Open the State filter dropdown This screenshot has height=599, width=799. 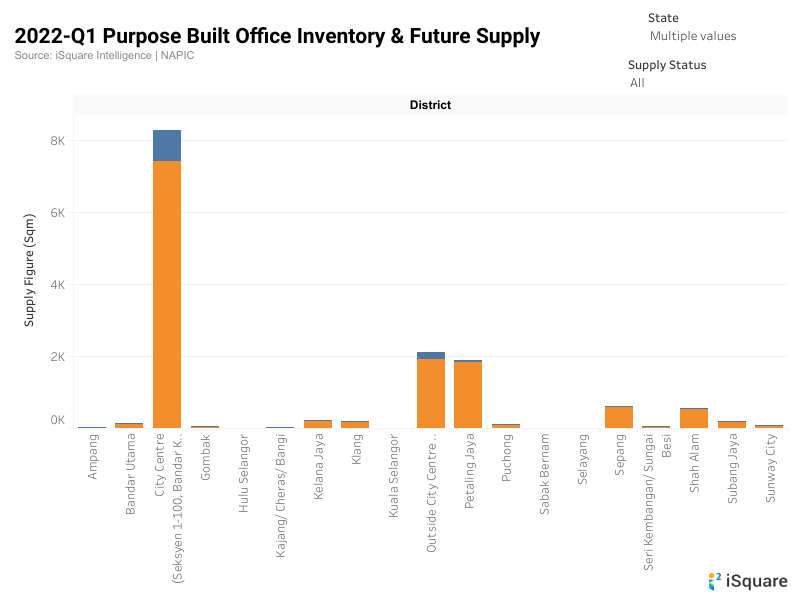[692, 36]
